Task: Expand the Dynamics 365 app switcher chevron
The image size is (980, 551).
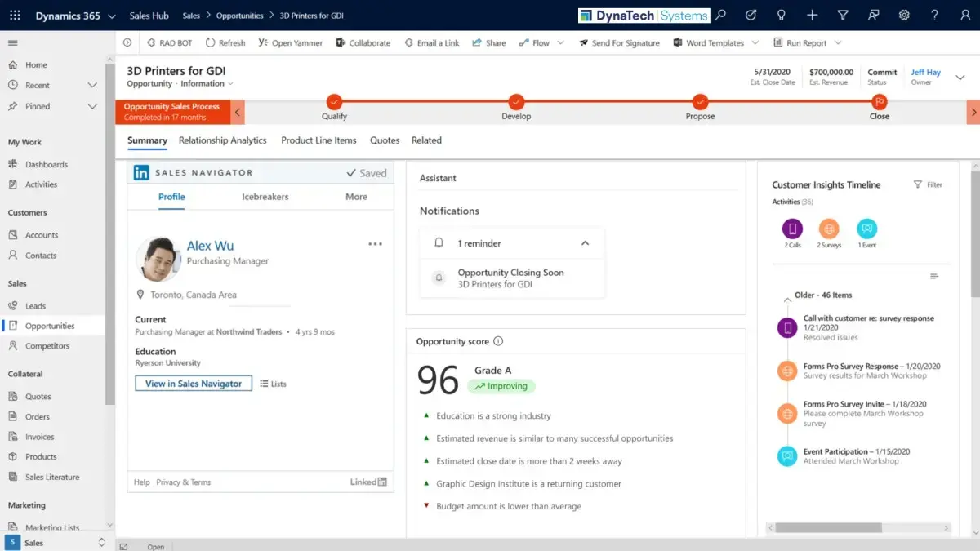Action: 112,16
